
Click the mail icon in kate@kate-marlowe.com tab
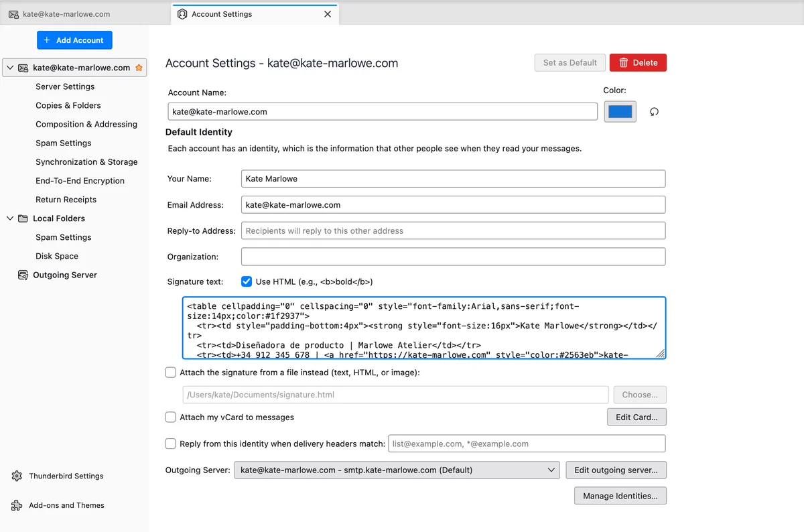tap(13, 14)
